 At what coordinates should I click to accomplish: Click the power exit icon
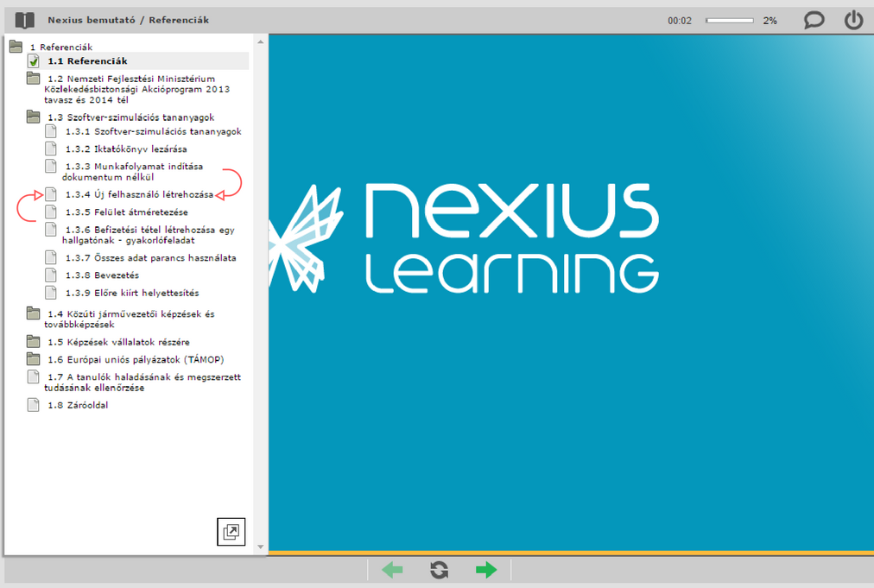point(853,20)
